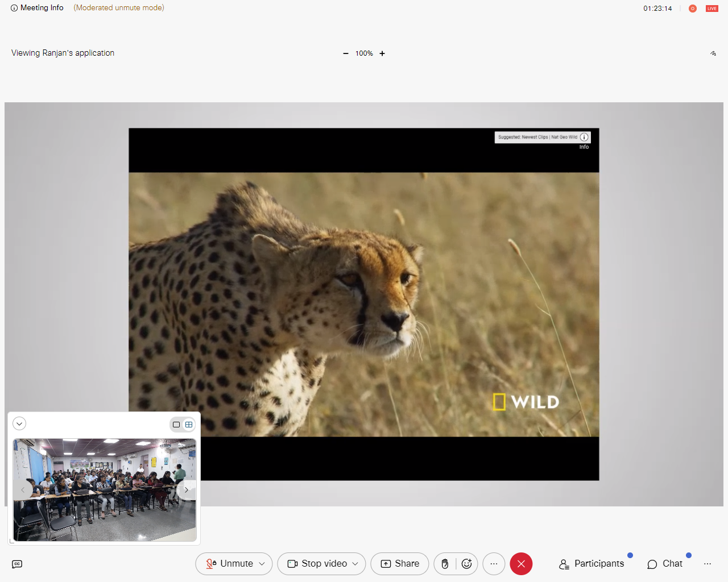Open the annotate pen tool icon
The height and width of the screenshot is (582, 728).
(x=713, y=53)
